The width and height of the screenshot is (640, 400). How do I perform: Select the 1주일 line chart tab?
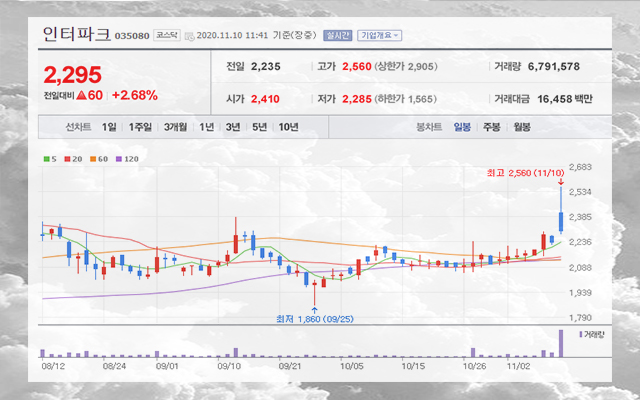pos(140,127)
